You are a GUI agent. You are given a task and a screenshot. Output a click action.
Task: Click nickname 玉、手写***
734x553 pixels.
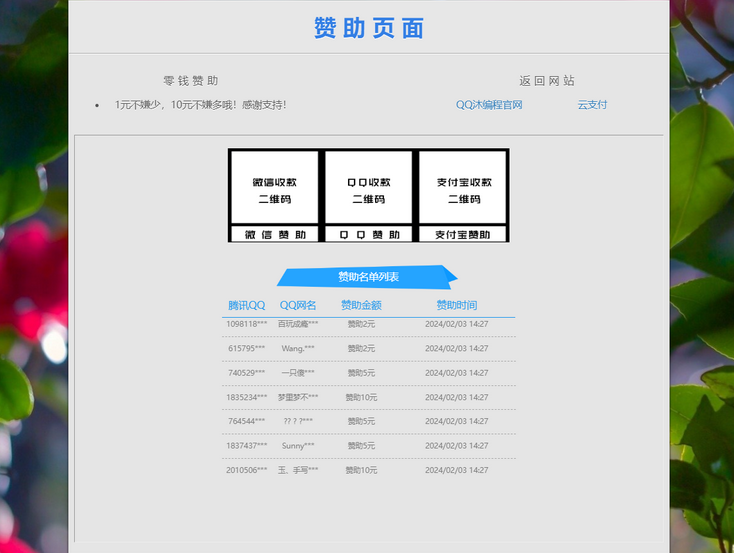(x=298, y=470)
